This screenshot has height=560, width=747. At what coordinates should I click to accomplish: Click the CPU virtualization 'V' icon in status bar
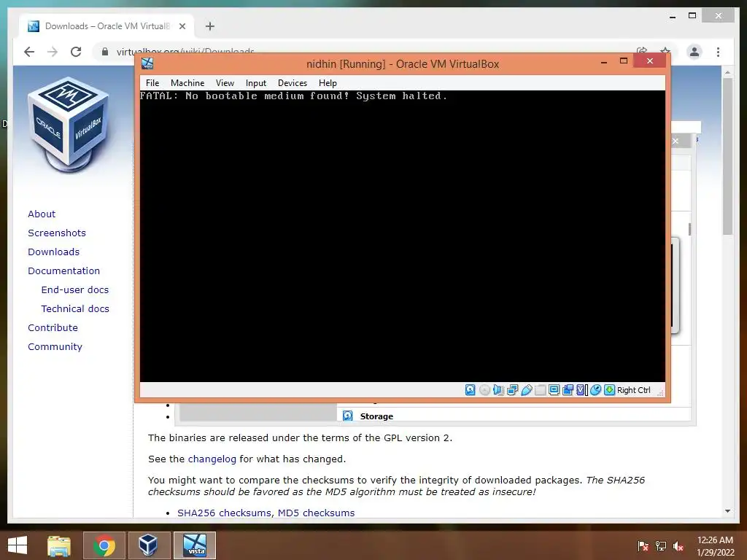pyautogui.click(x=581, y=390)
